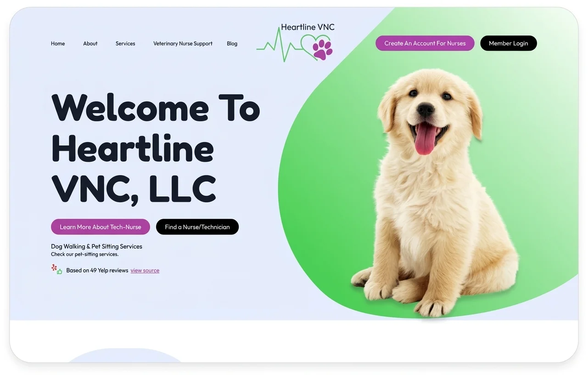
Task: Click the Yelp thumbs-up review icon
Action: click(x=57, y=269)
